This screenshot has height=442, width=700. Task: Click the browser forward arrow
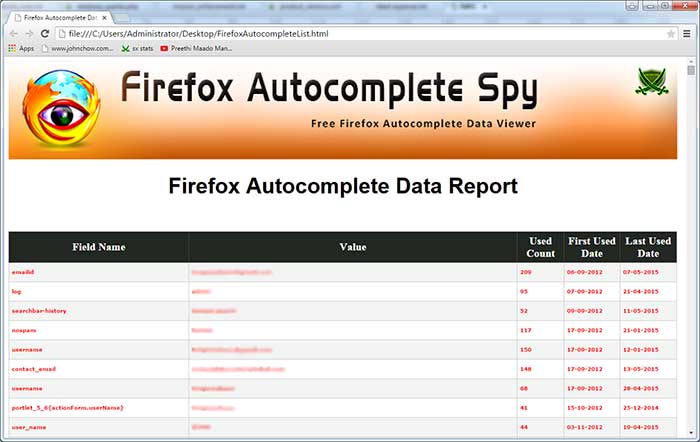(28, 34)
